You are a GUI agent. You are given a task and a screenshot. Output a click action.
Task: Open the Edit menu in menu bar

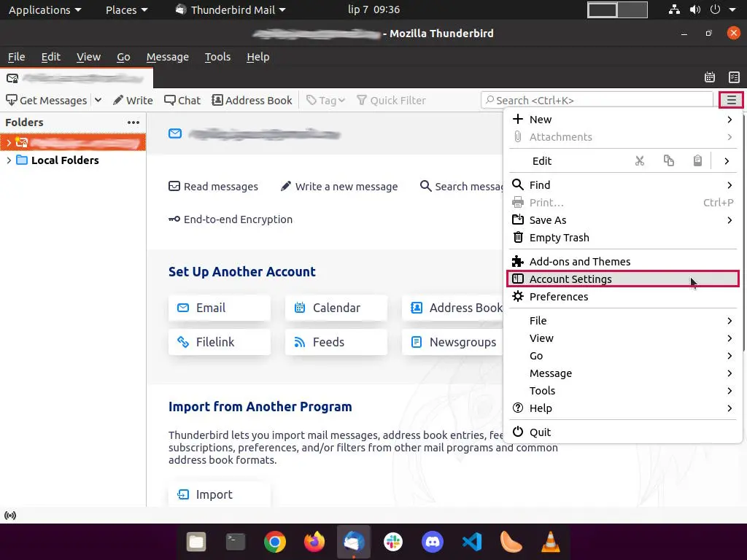pyautogui.click(x=50, y=57)
